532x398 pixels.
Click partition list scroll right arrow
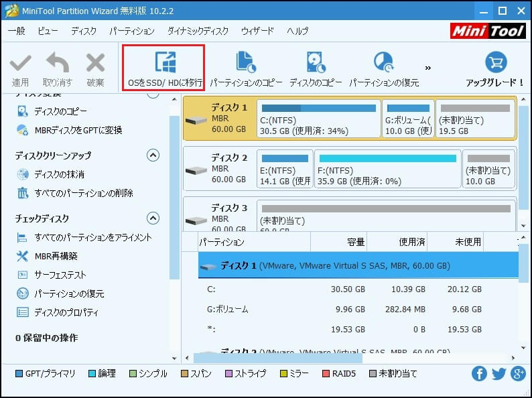click(513, 358)
